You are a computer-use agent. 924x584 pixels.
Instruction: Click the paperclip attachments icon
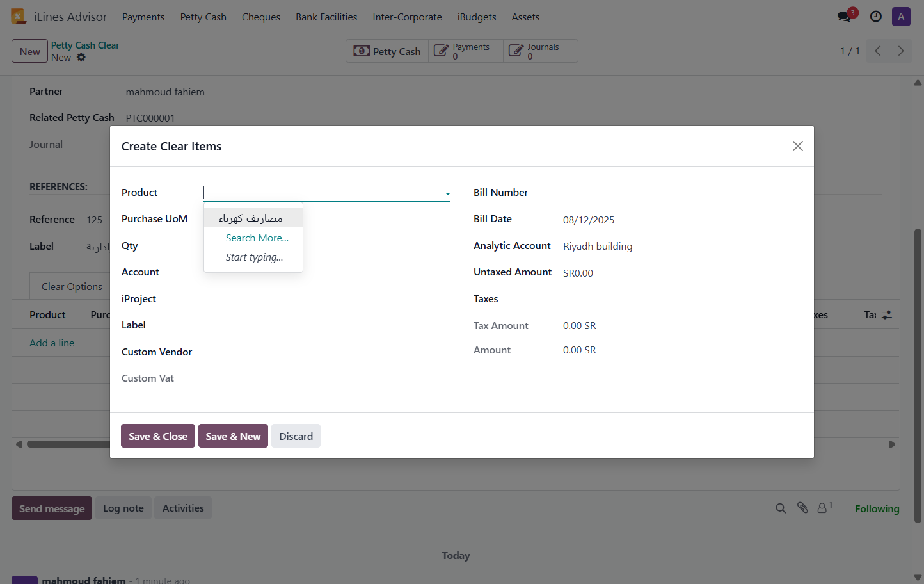click(802, 508)
